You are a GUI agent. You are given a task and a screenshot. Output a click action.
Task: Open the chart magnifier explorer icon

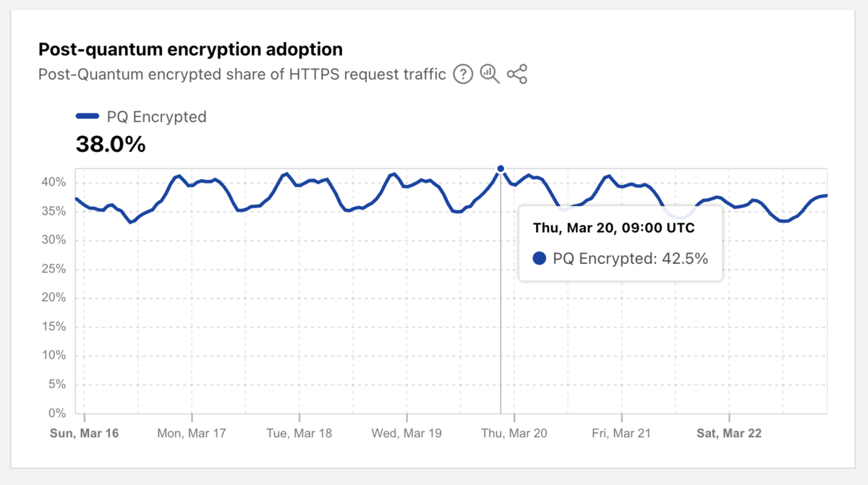click(490, 74)
